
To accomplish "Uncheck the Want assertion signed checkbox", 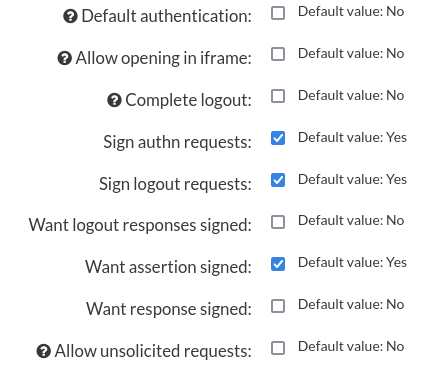I will click(278, 264).
